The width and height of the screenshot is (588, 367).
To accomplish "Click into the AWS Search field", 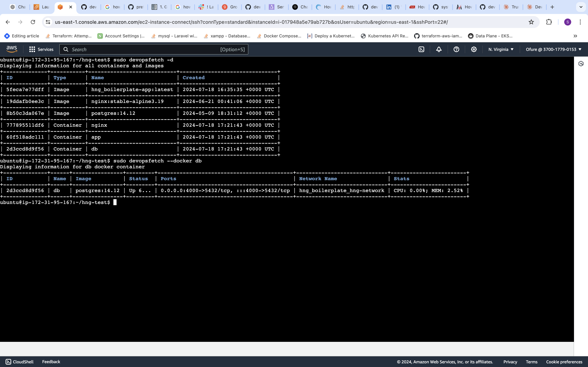I will tap(146, 49).
